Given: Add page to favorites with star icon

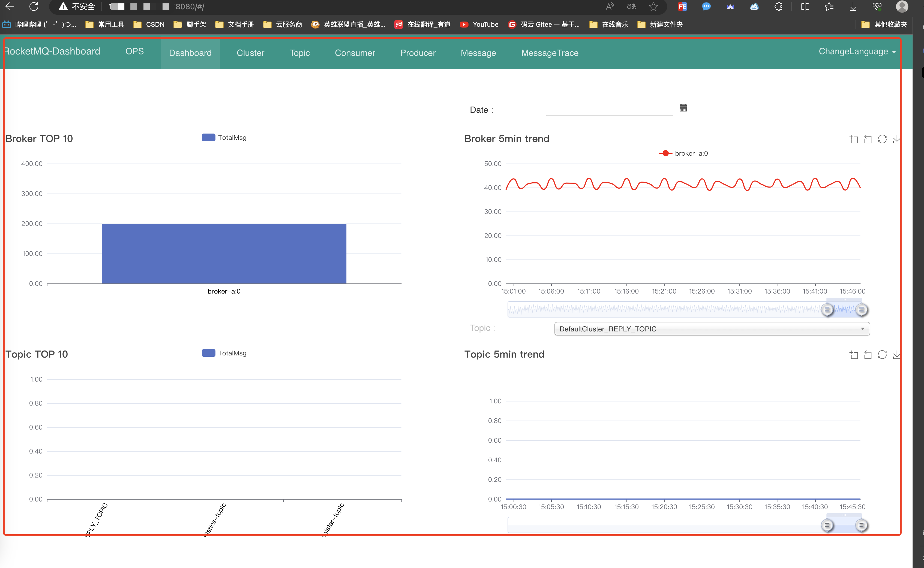Looking at the screenshot, I should [653, 6].
